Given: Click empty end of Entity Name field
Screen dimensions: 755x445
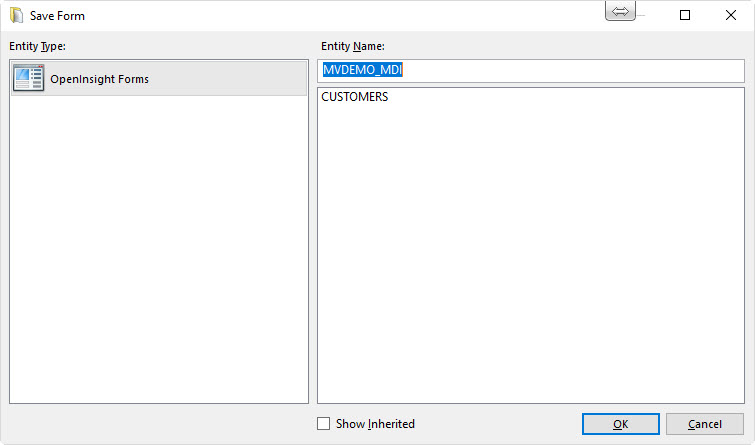Looking at the screenshot, I should (x=573, y=70).
